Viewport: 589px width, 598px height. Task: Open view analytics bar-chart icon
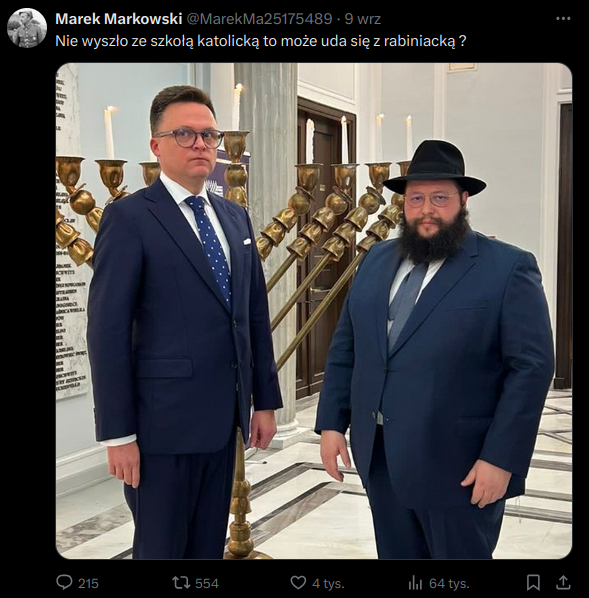coord(415,582)
